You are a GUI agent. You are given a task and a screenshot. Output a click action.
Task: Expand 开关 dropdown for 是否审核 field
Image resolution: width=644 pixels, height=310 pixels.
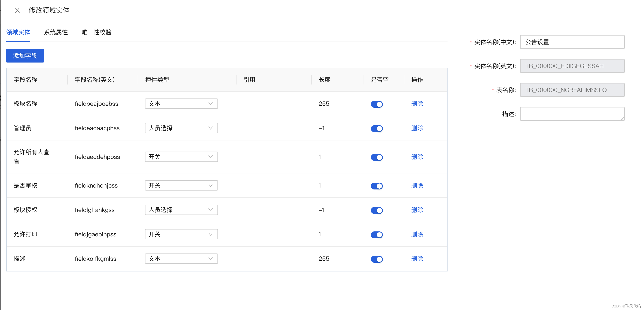click(181, 186)
